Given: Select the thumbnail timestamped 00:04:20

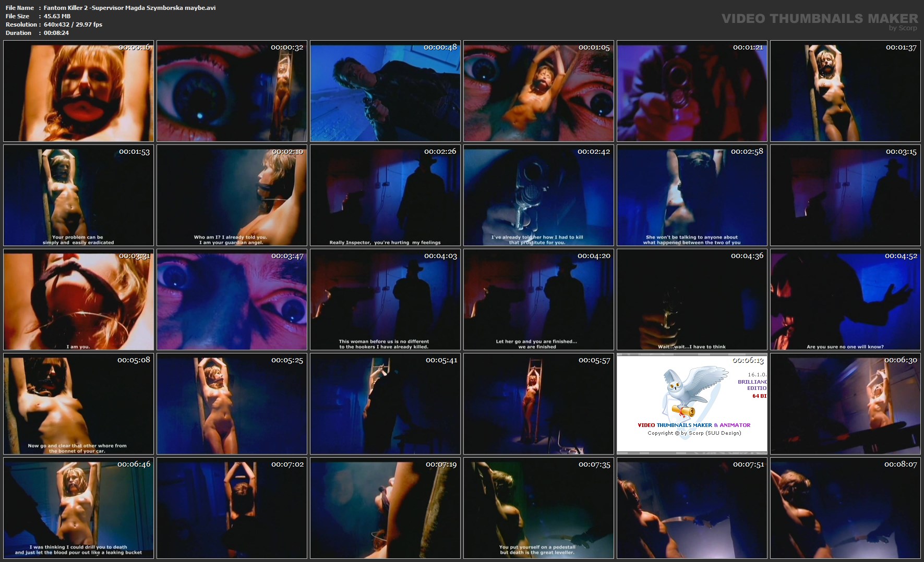Looking at the screenshot, I should point(539,300).
